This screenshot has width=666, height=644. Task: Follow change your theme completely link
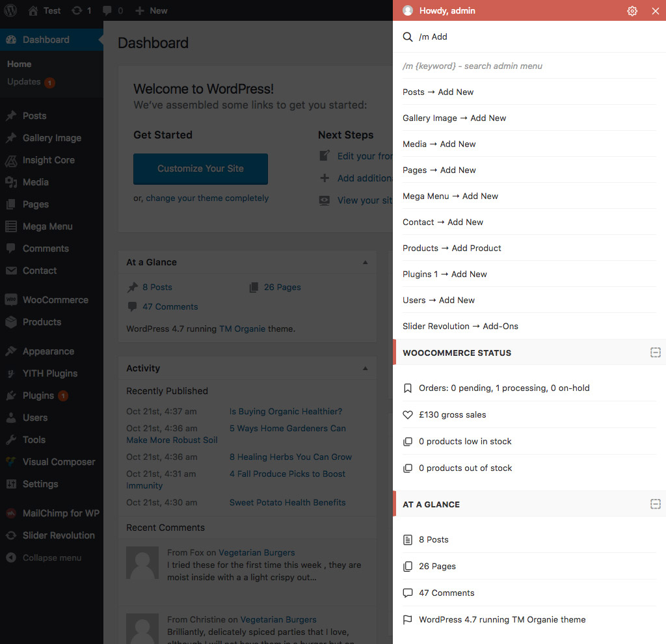pyautogui.click(x=207, y=198)
